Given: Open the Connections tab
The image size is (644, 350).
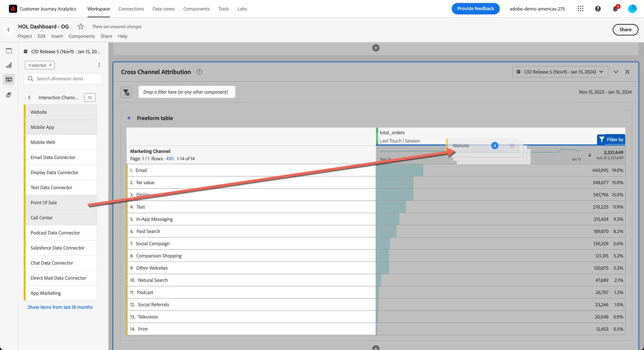Looking at the screenshot, I should point(131,9).
